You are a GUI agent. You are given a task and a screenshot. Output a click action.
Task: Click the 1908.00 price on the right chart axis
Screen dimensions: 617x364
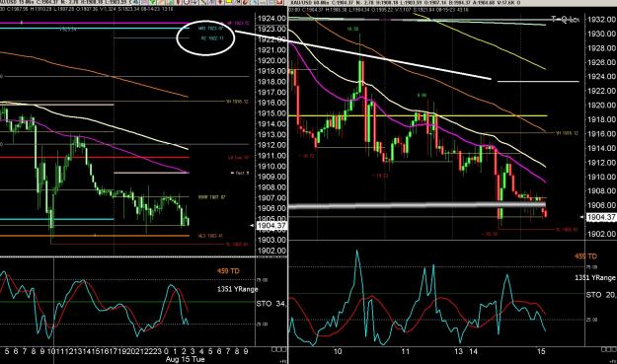[601, 190]
